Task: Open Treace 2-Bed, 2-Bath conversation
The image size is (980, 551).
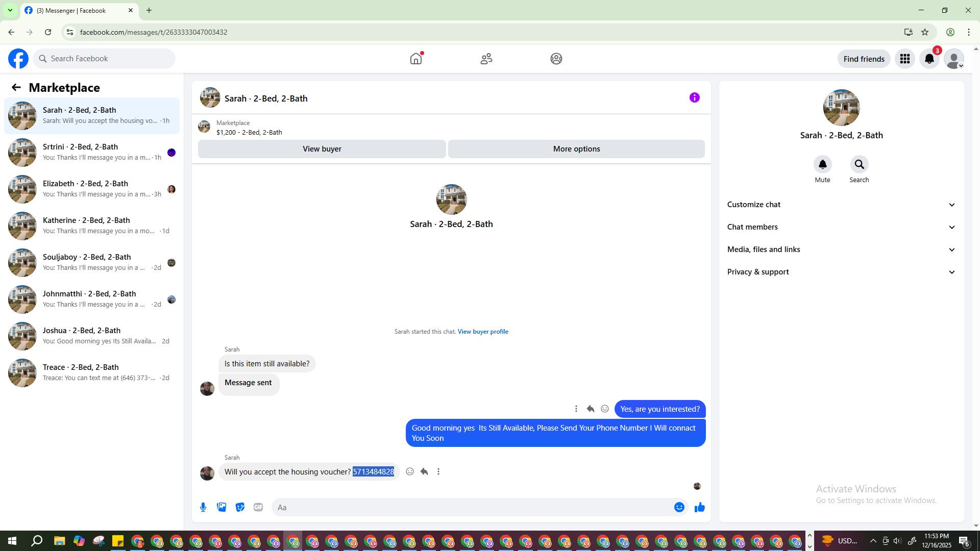Action: pyautogui.click(x=92, y=373)
